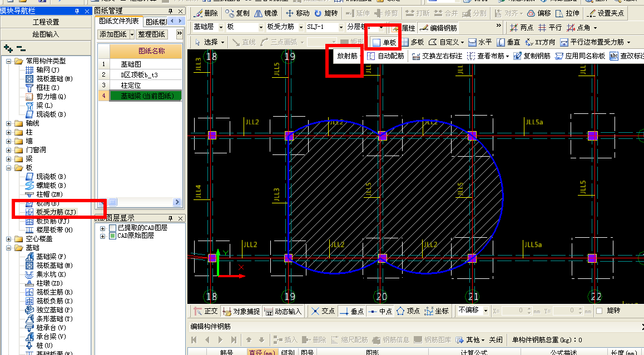644x355 pixels.
Task: Switch to the 图纸楼 tab
Action: (x=156, y=22)
